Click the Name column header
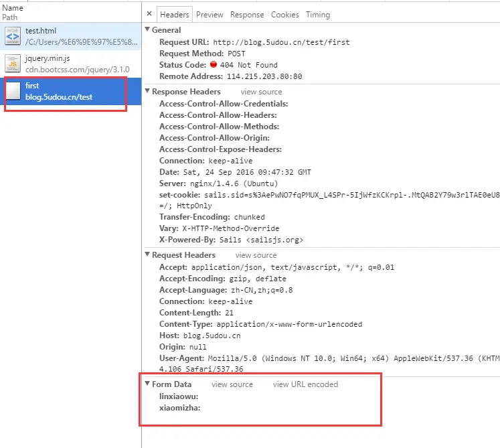500x448 pixels. point(13,7)
